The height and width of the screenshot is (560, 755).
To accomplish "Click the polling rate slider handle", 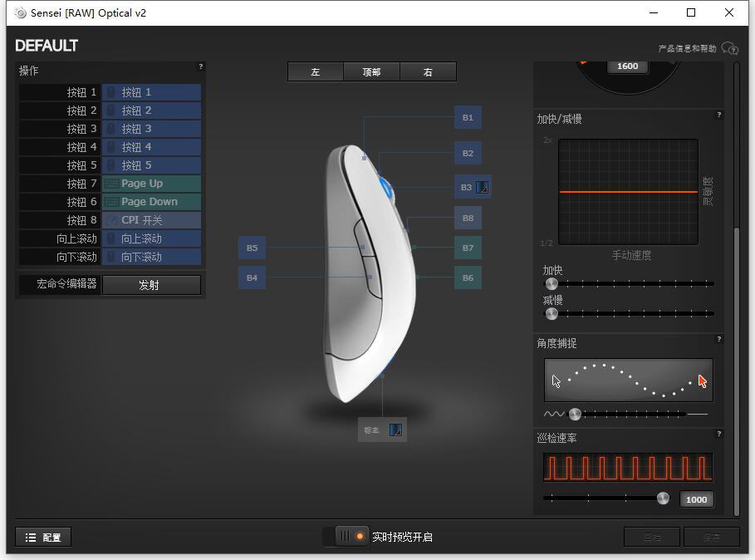I will (x=663, y=499).
